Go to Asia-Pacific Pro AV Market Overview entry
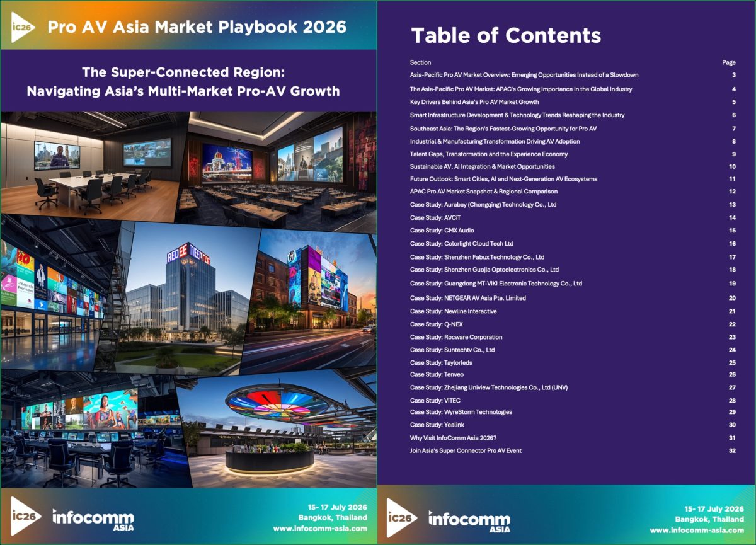The image size is (756, 545). [524, 75]
